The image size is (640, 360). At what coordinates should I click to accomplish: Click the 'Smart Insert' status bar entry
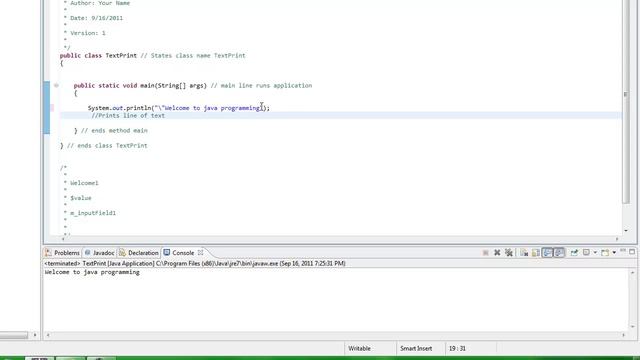click(x=416, y=348)
